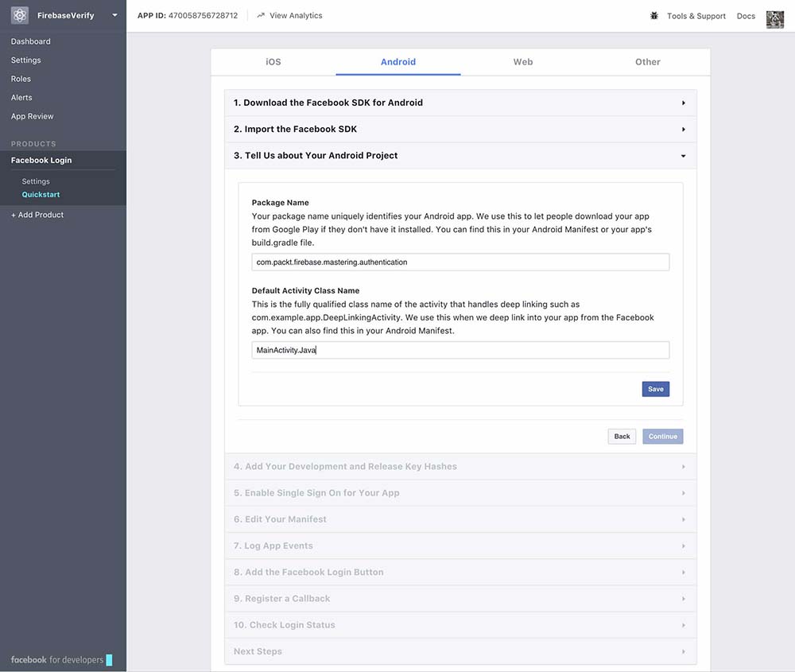Click step 10 Check Login Status heading
This screenshot has height=672, width=795.
[285, 625]
